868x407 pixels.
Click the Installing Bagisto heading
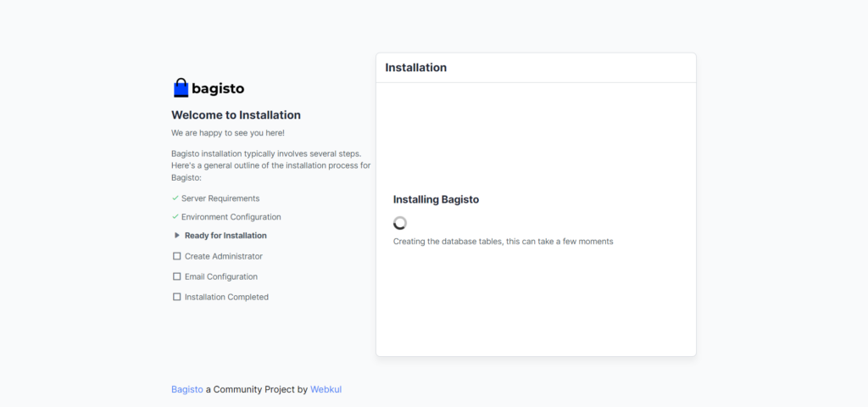tap(436, 199)
